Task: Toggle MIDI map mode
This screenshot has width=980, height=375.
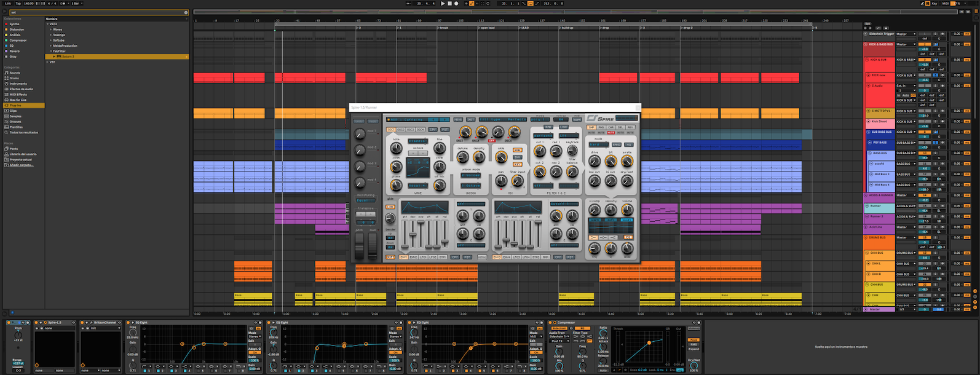Action: coord(946,3)
